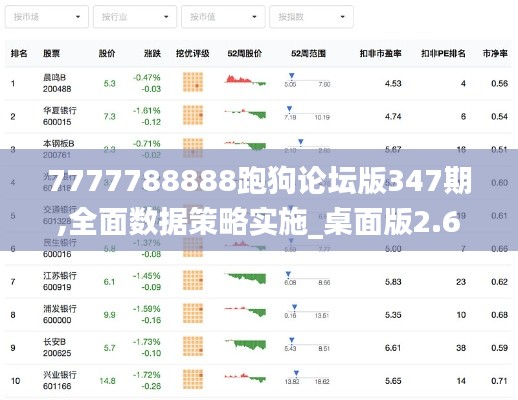The width and height of the screenshot is (518, 400).
Task: Click the -1.61% change for 华夏银行
Action: coord(147,111)
